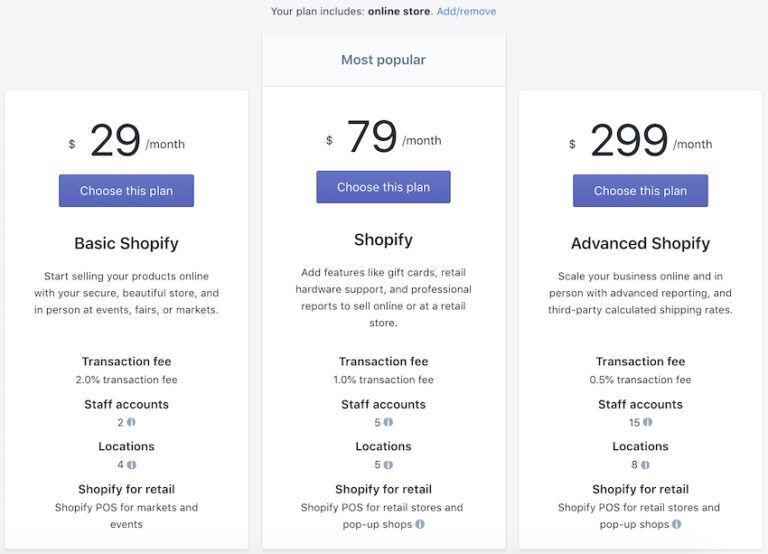Click the Most popular banner
The image size is (768, 554).
click(384, 60)
